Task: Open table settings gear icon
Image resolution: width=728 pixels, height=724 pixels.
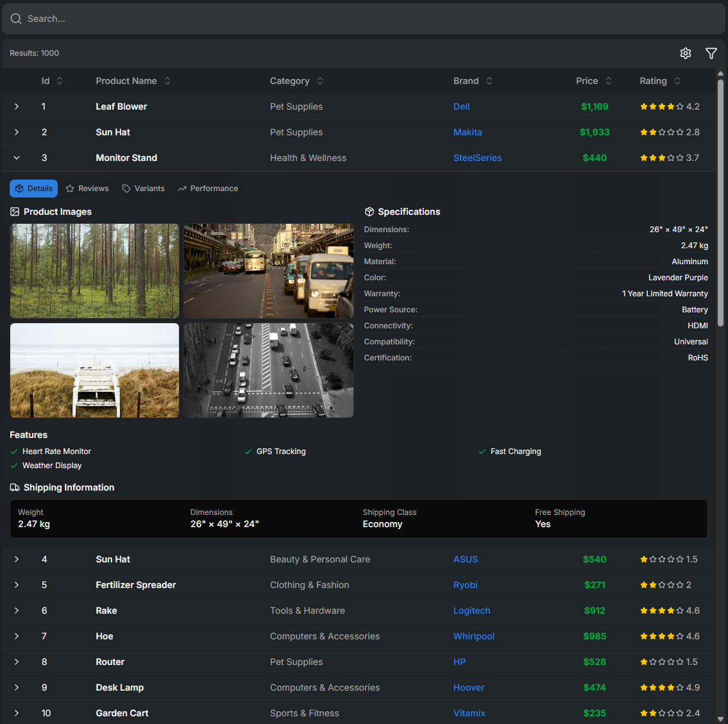Action: tap(686, 53)
